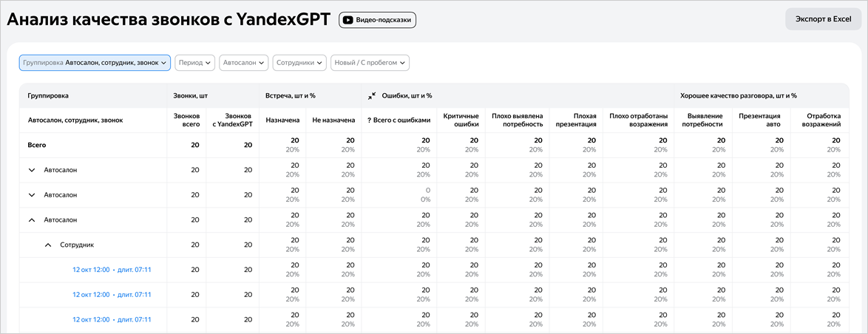Open the second 12 окт 12:00 call link
Viewport: 868px width, 334px height.
click(x=112, y=295)
